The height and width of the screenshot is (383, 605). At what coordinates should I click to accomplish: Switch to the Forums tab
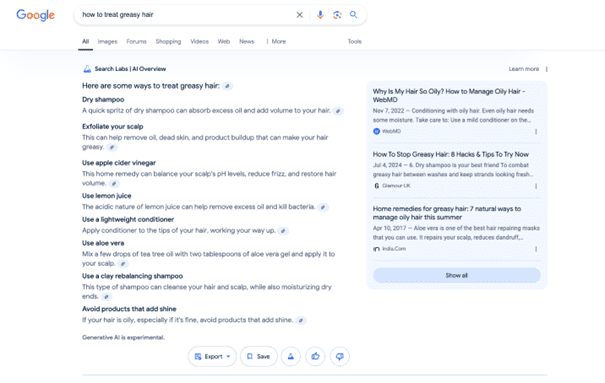[137, 42]
